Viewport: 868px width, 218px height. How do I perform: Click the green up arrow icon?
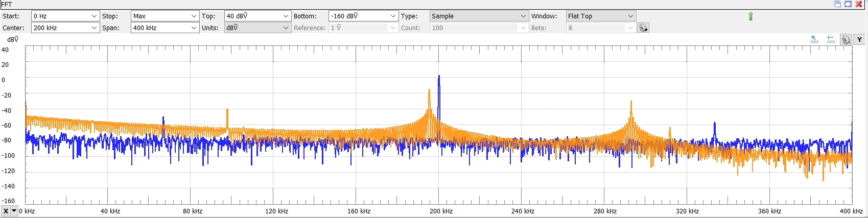[750, 16]
